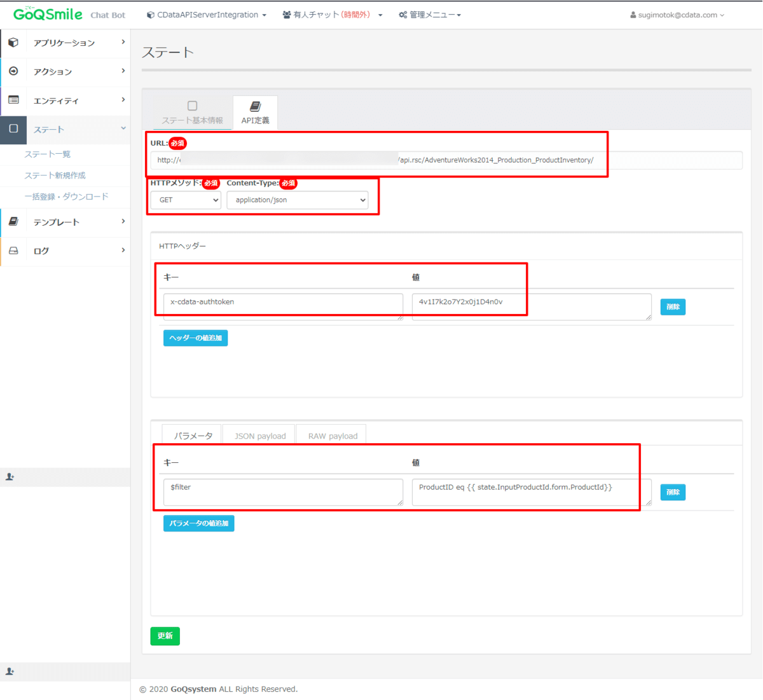Screen dimensions: 763x700
Task: Open the 有人チャット (時間外) dropdown
Action: click(x=333, y=15)
